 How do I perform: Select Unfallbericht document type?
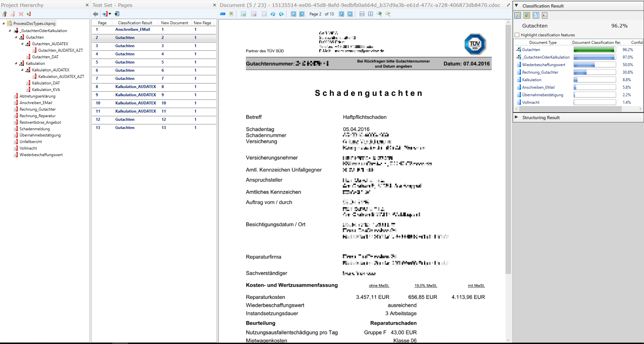coord(30,141)
